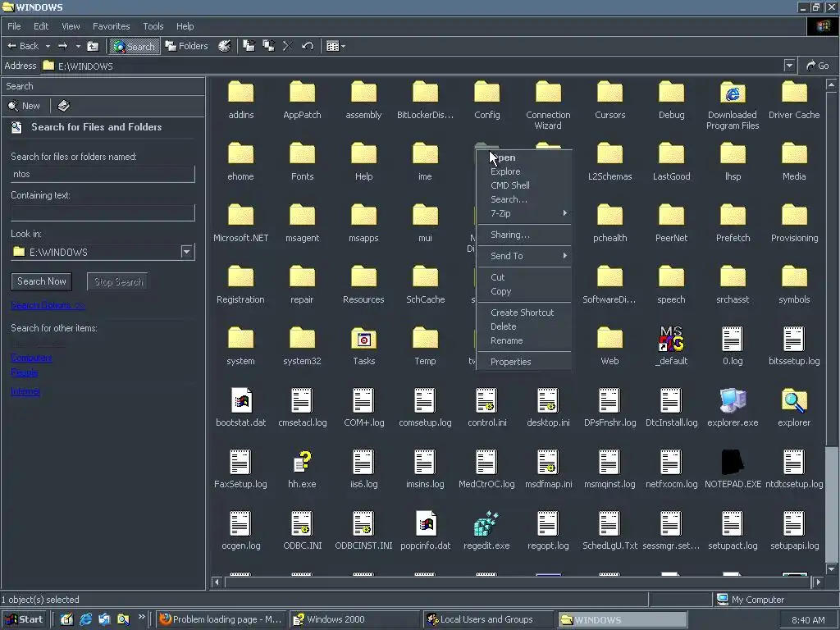
Task: Open the File menu
Action: (14, 26)
